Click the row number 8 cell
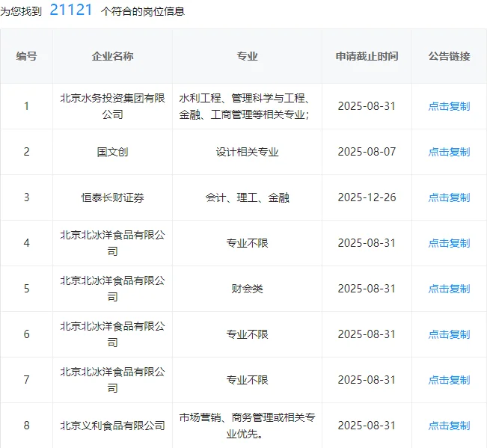Viewport: 487px width, 448px height. pyautogui.click(x=26, y=426)
